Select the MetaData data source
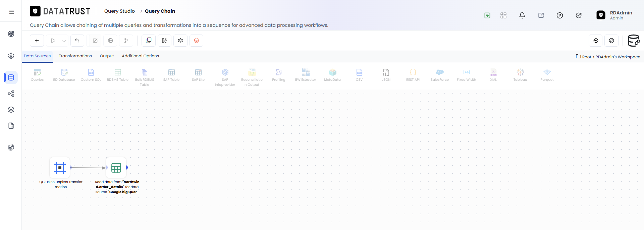This screenshot has width=644, height=230. tap(332, 75)
